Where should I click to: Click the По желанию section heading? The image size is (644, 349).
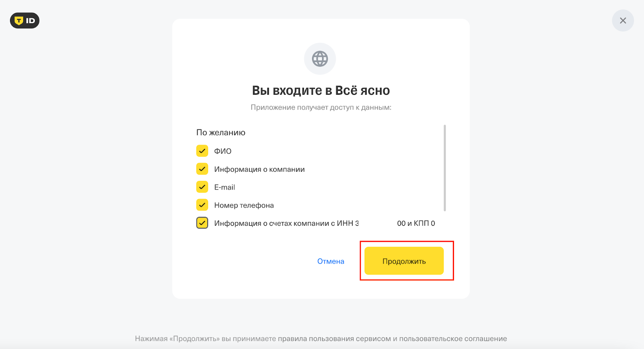(221, 133)
